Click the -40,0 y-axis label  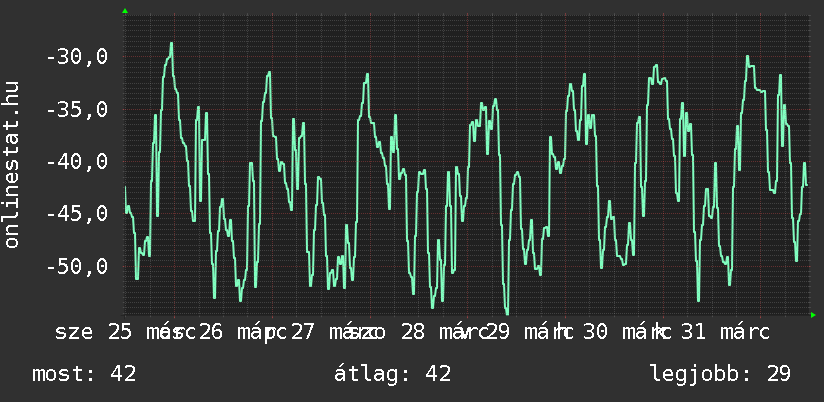77,161
